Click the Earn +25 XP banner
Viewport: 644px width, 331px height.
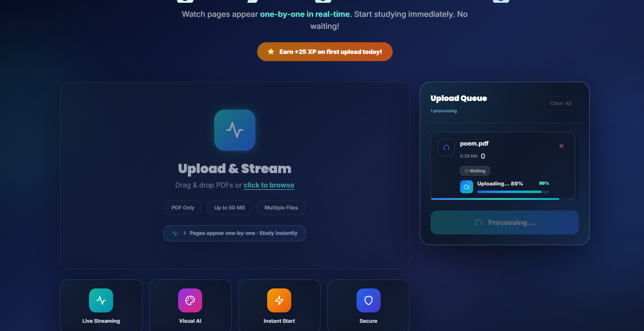pos(325,52)
